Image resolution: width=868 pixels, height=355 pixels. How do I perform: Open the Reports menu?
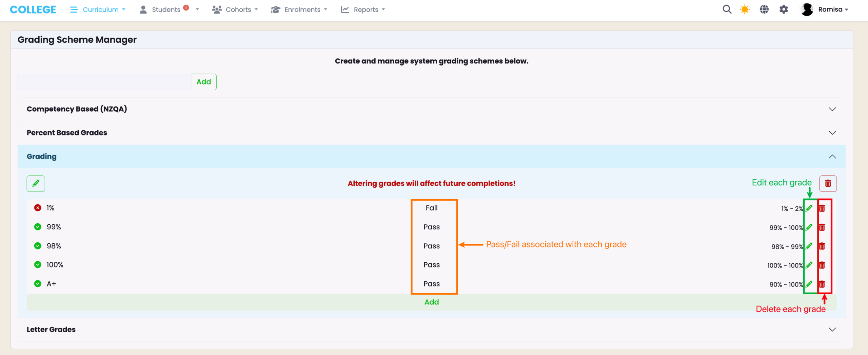(x=363, y=10)
